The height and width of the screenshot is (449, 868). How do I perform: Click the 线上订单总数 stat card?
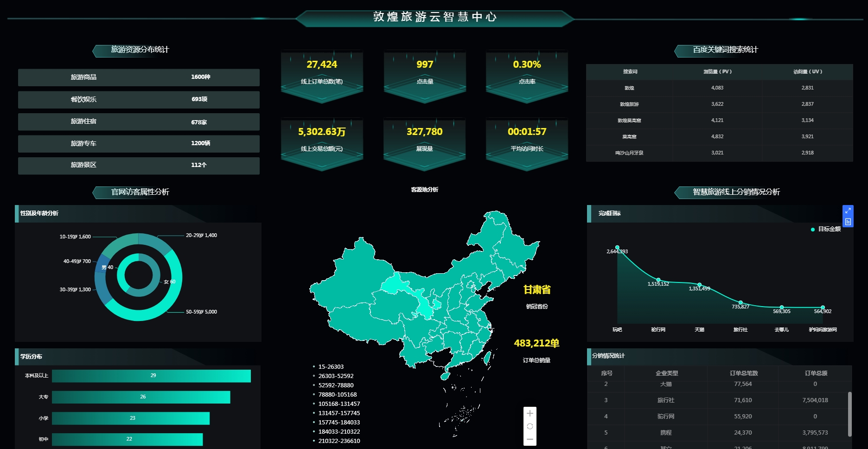tap(322, 73)
